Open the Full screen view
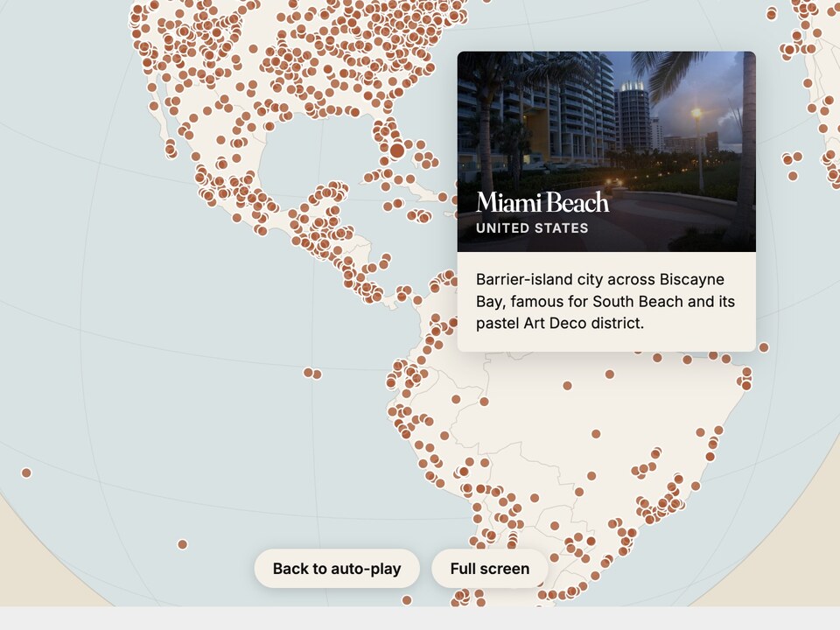Viewport: 840px width, 630px height. [x=490, y=569]
